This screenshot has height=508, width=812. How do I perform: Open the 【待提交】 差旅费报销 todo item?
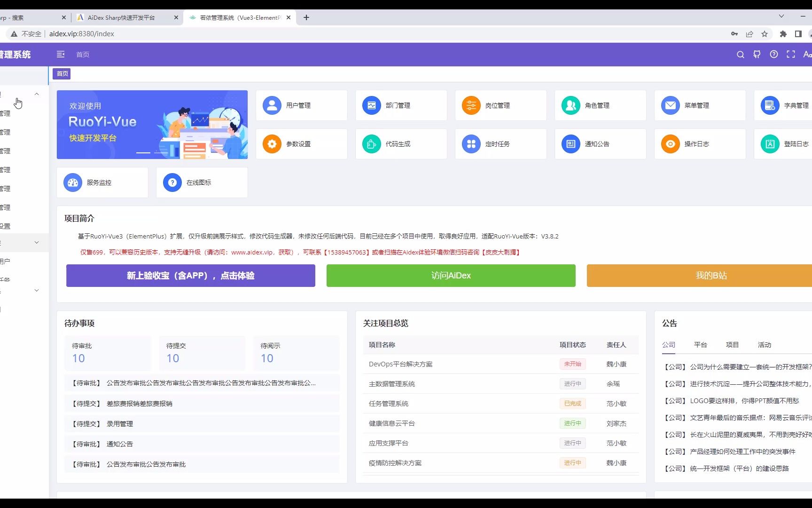(x=202, y=404)
